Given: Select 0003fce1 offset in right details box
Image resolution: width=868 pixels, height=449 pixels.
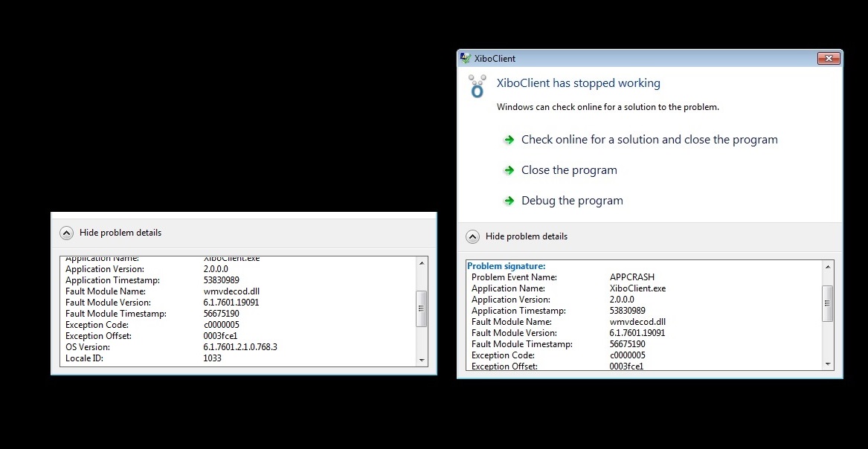Looking at the screenshot, I should point(626,366).
